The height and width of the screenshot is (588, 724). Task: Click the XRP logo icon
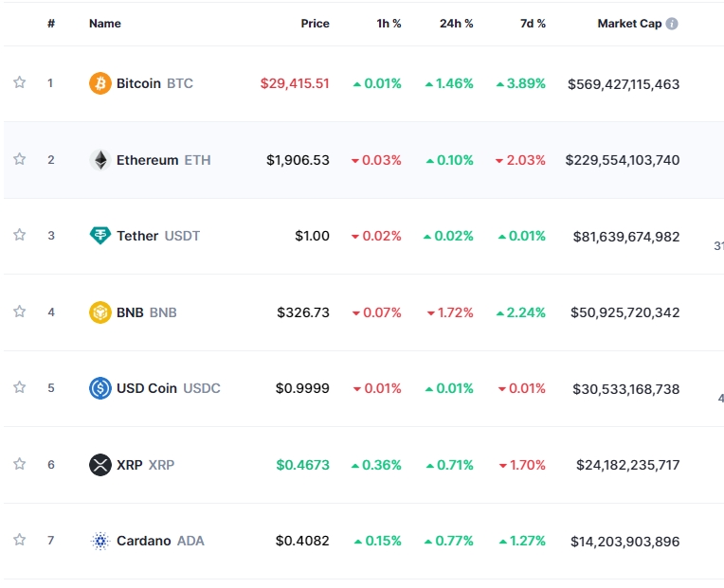pos(100,465)
